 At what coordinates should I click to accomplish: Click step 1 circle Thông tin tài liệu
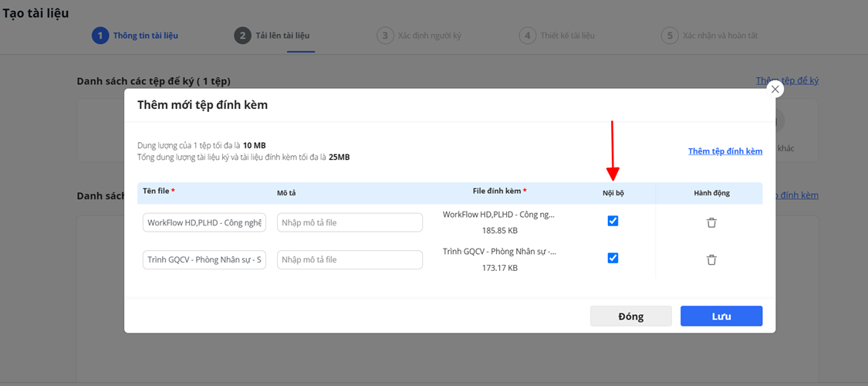pyautogui.click(x=100, y=36)
